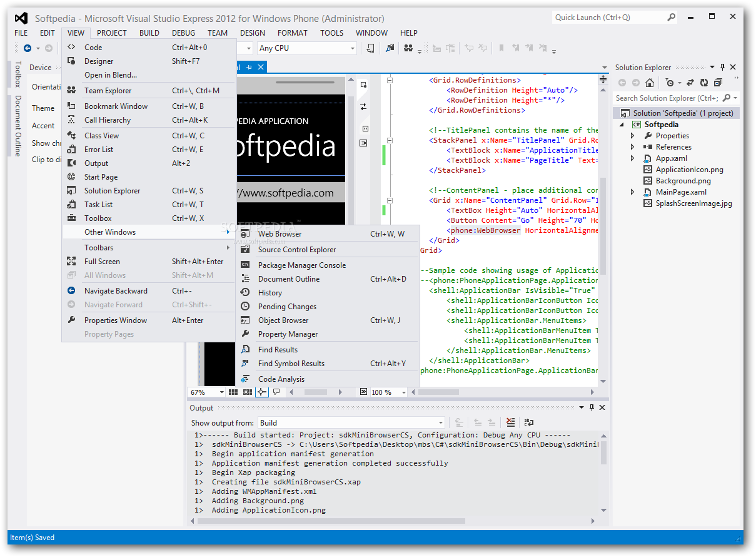
Task: Open the 67% designer zoom dropdown
Action: coord(221,392)
